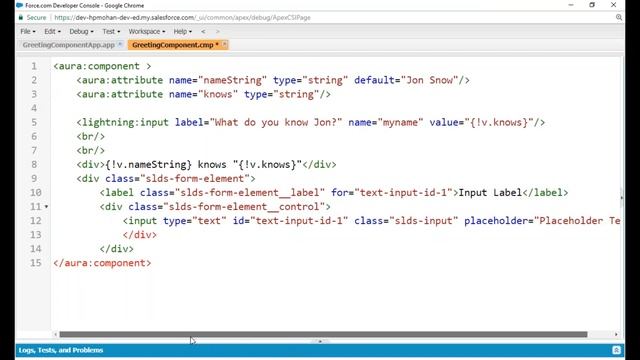
Task: Open the Edit menu
Action: point(52,31)
